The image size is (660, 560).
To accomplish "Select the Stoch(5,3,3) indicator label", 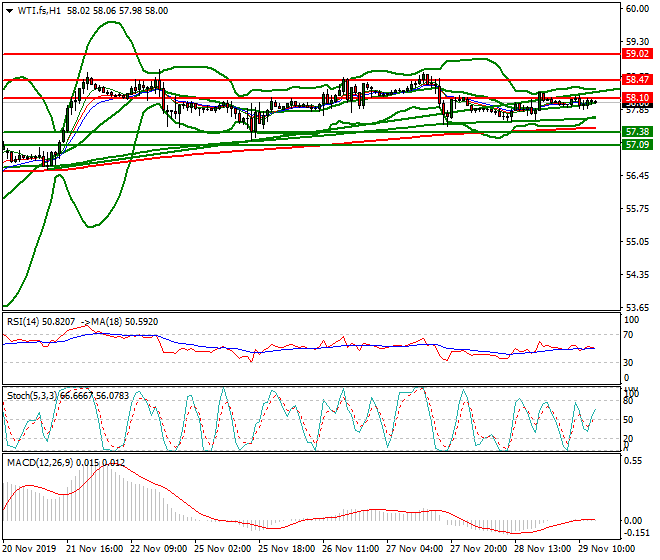I will (x=32, y=396).
